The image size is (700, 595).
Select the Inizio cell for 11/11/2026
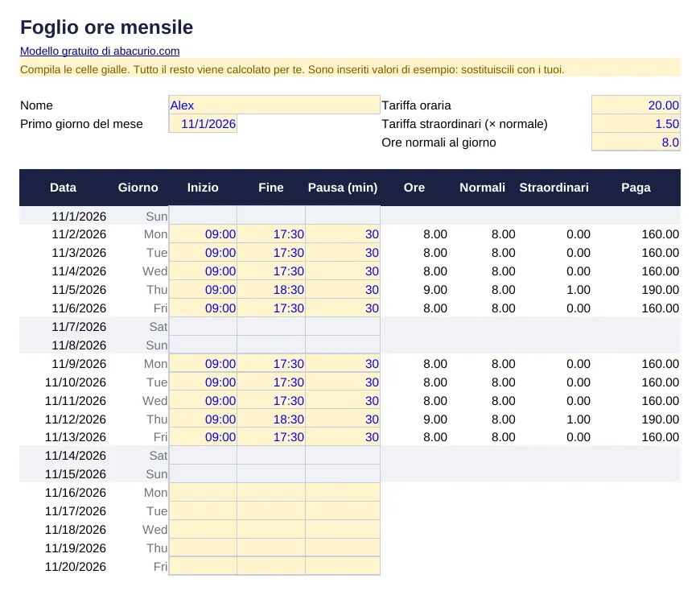tap(203, 401)
